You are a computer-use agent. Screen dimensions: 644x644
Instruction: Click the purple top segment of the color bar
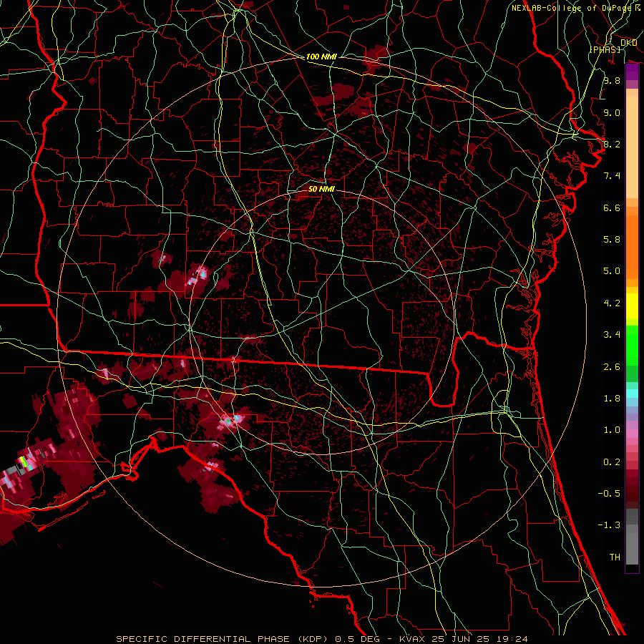632,72
